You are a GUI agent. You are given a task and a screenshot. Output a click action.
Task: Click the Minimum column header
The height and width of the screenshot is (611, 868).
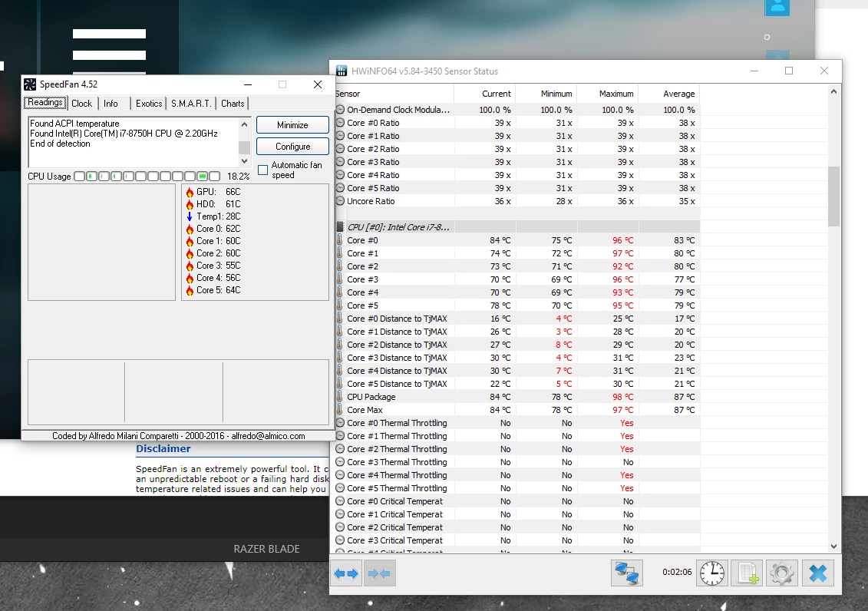[546, 94]
